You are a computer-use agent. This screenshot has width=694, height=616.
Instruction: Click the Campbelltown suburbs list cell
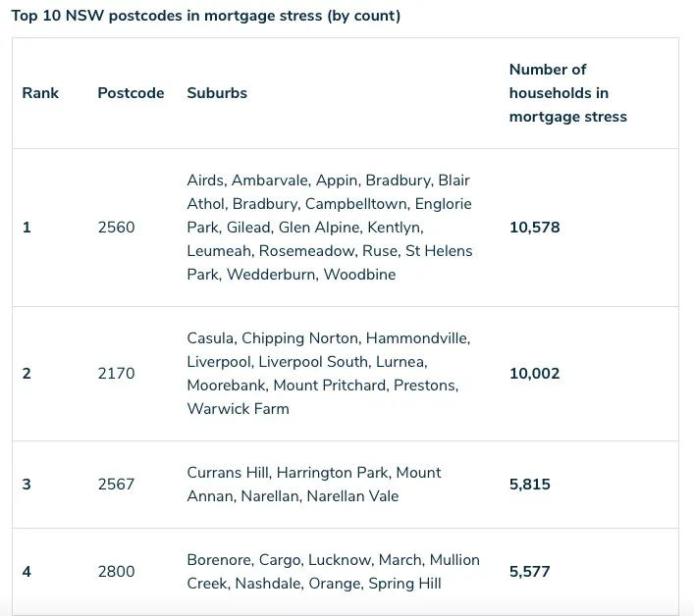click(330, 228)
